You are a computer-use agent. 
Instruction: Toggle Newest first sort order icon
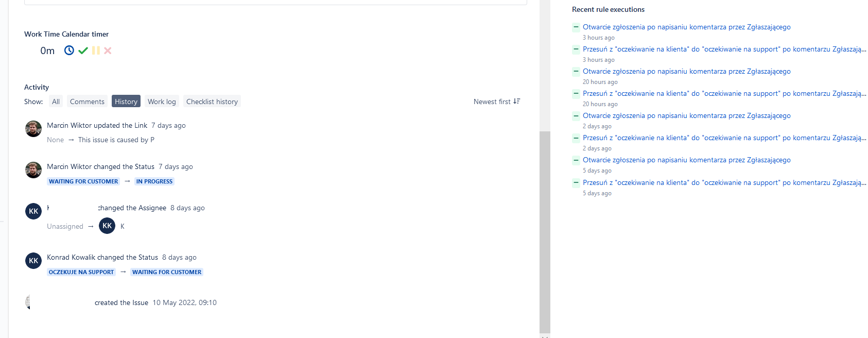[x=517, y=102]
